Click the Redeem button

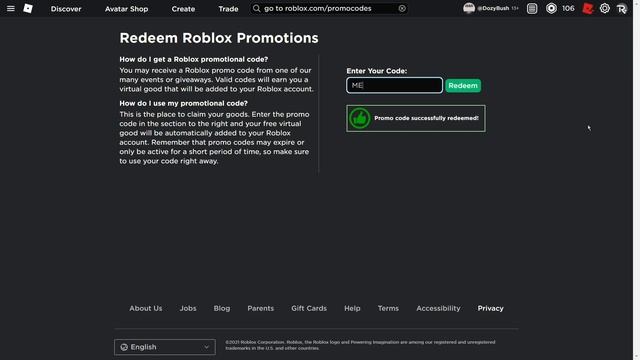coord(463,85)
